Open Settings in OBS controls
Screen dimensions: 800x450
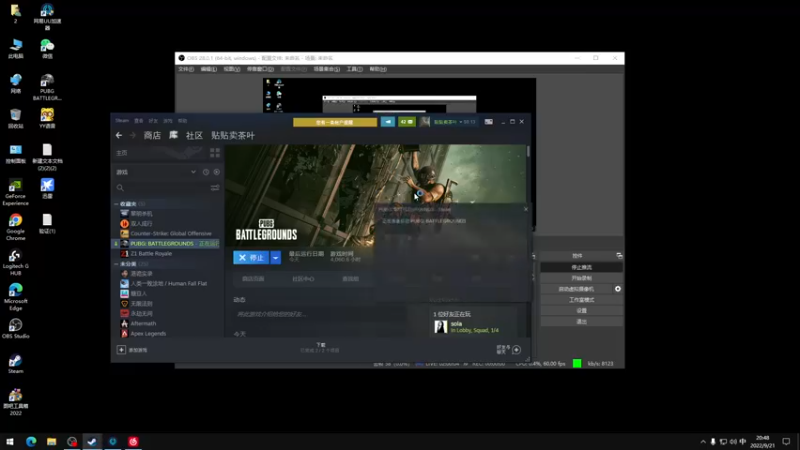(581, 311)
